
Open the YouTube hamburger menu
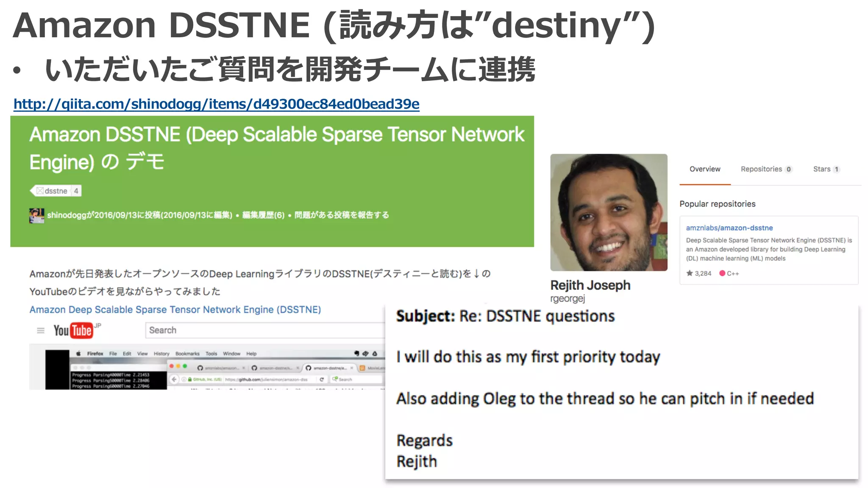click(41, 330)
